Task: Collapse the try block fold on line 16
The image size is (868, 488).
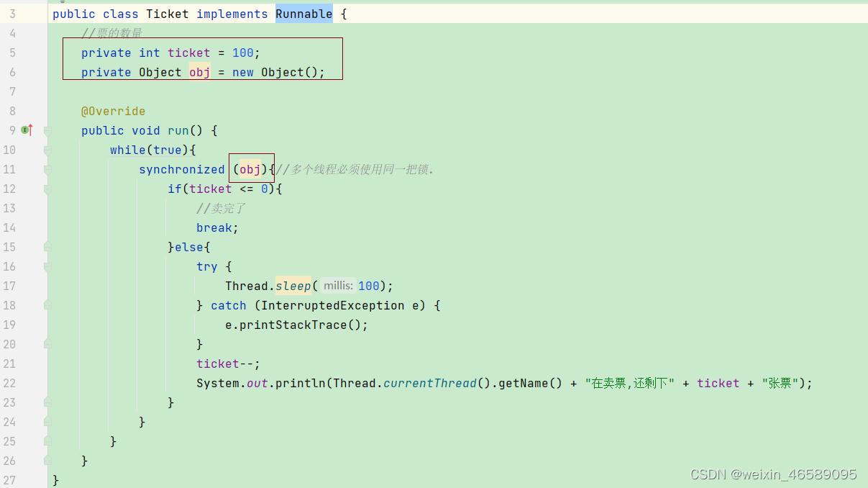Action: [x=47, y=266]
